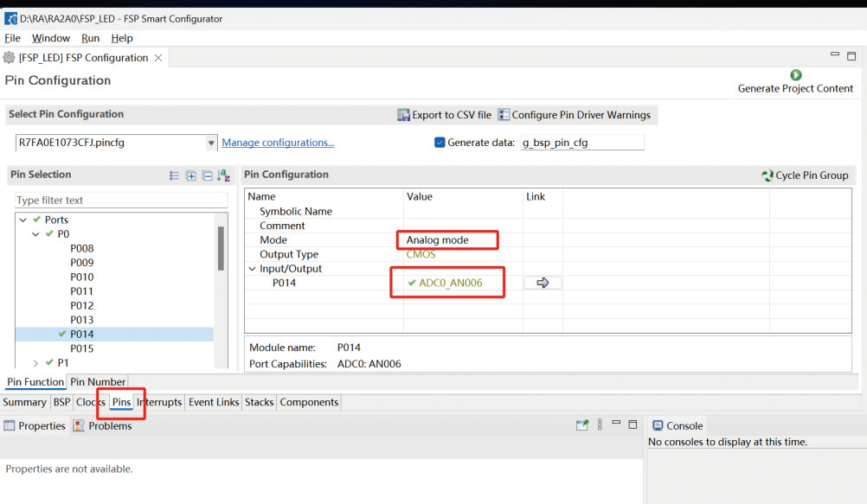The image size is (867, 504).
Task: Open the Window menu
Action: (x=51, y=38)
